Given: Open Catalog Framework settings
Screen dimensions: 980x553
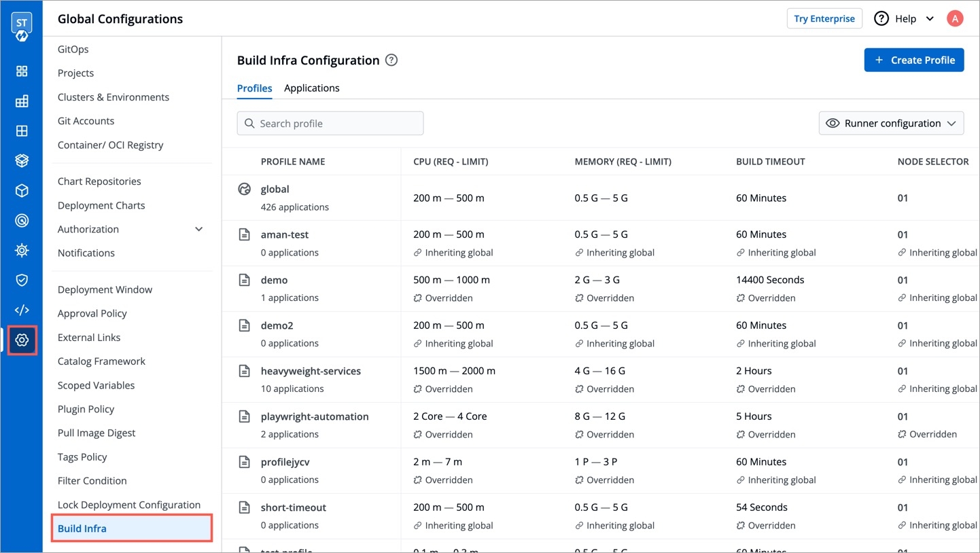Looking at the screenshot, I should [101, 361].
